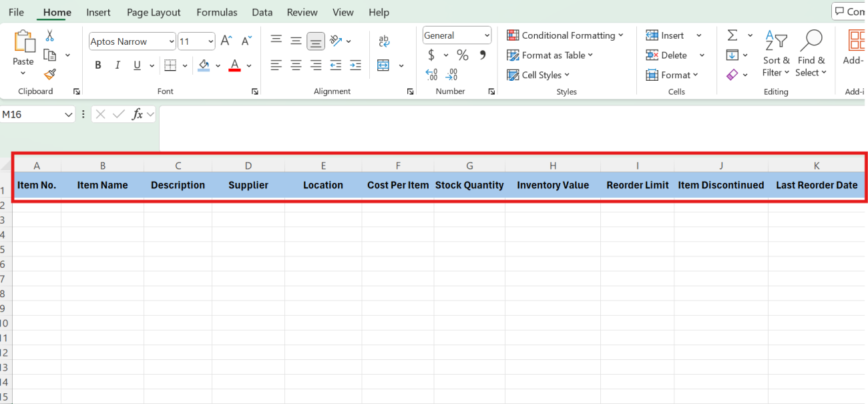Image resolution: width=868 pixels, height=404 pixels.
Task: Click the Format Painter icon
Action: tap(49, 75)
